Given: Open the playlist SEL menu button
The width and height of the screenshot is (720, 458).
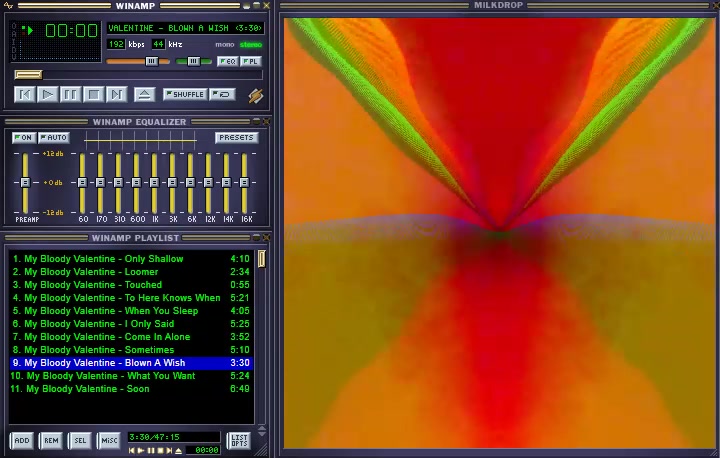Looking at the screenshot, I should click(80, 441).
